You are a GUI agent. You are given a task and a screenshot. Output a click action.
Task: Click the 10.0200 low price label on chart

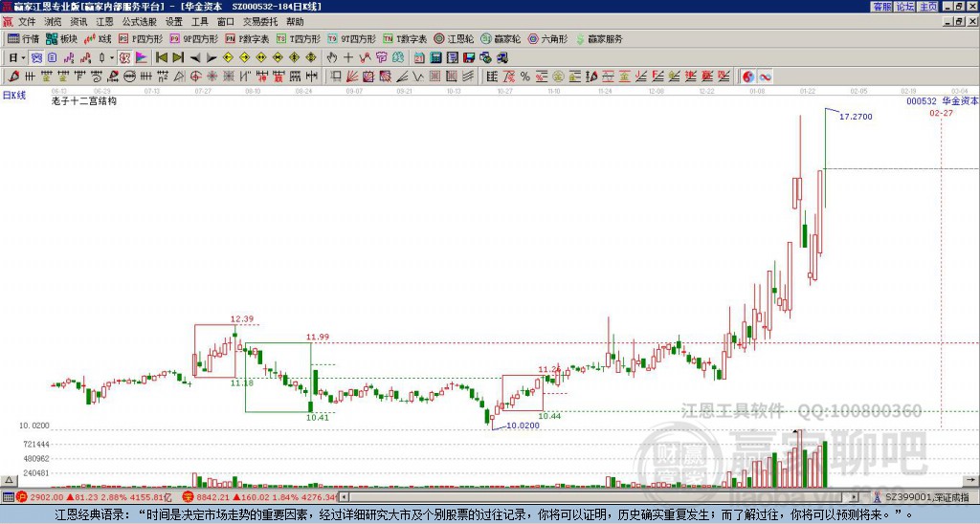pyautogui.click(x=523, y=426)
